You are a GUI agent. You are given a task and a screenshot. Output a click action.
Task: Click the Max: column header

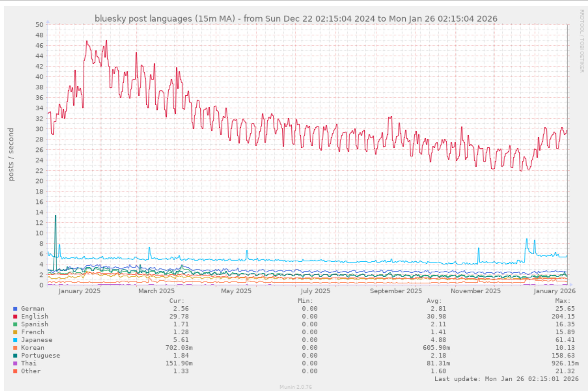(563, 301)
